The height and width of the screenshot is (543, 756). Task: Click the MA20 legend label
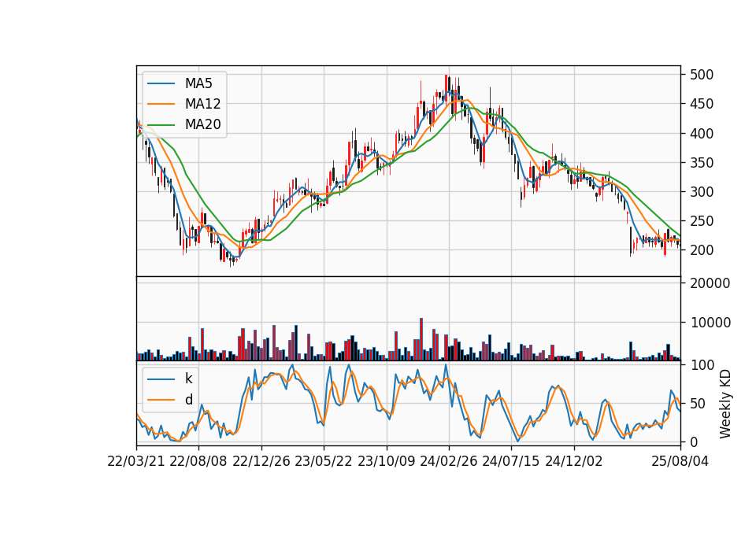(x=202, y=125)
